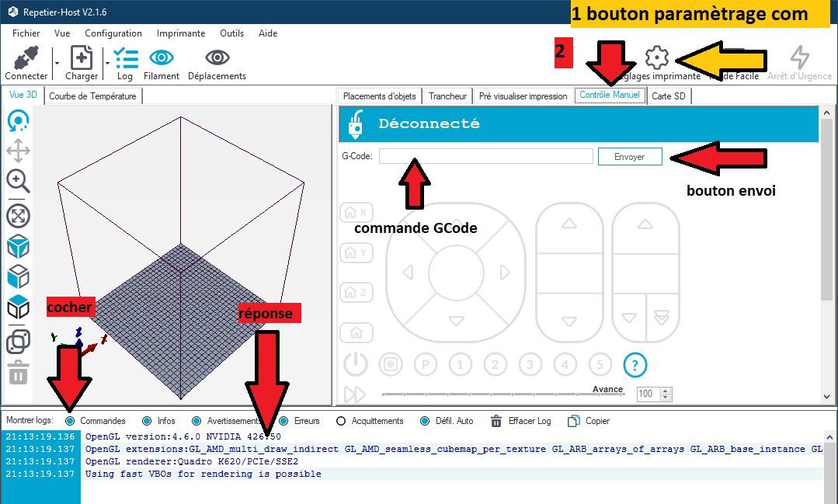Screen dimensions: 838x504
Task: Click the home all axes button
Action: (356, 333)
